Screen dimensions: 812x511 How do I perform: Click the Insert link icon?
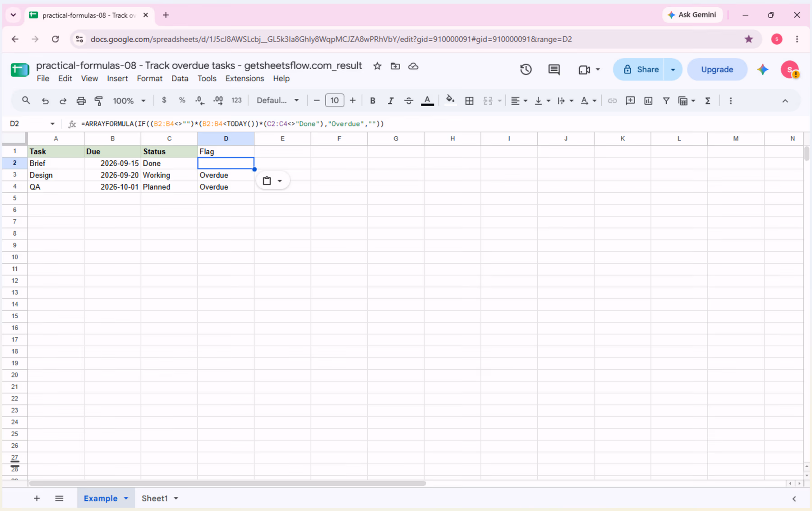612,101
